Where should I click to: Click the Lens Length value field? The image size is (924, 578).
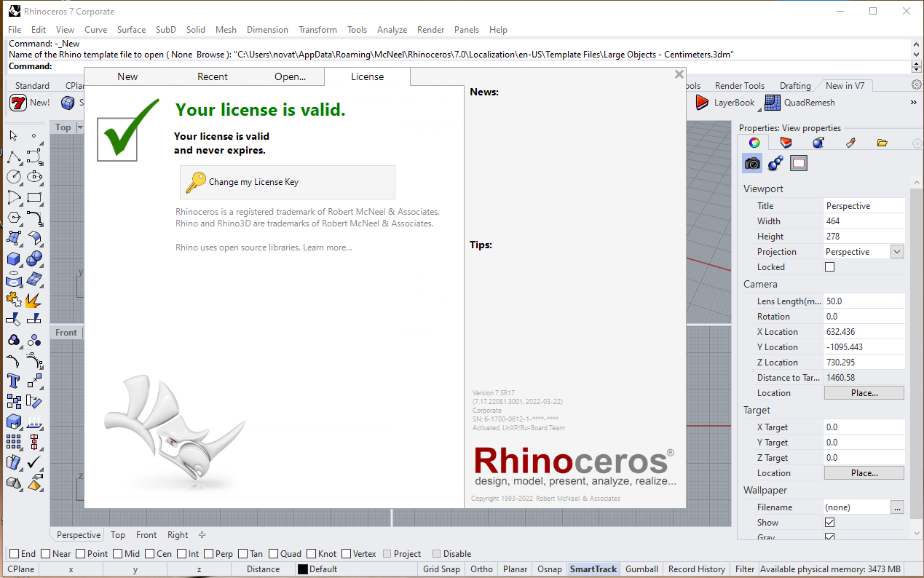pyautogui.click(x=864, y=301)
